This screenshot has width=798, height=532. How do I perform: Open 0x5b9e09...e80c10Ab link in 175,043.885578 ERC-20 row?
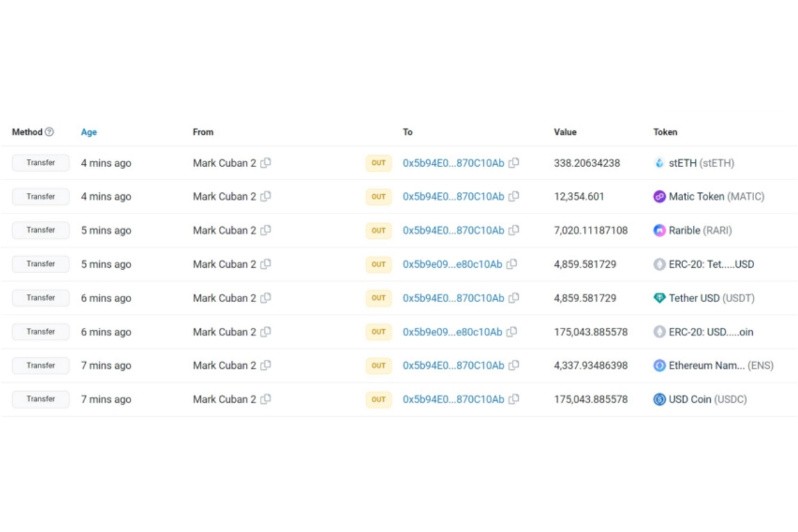coord(452,332)
